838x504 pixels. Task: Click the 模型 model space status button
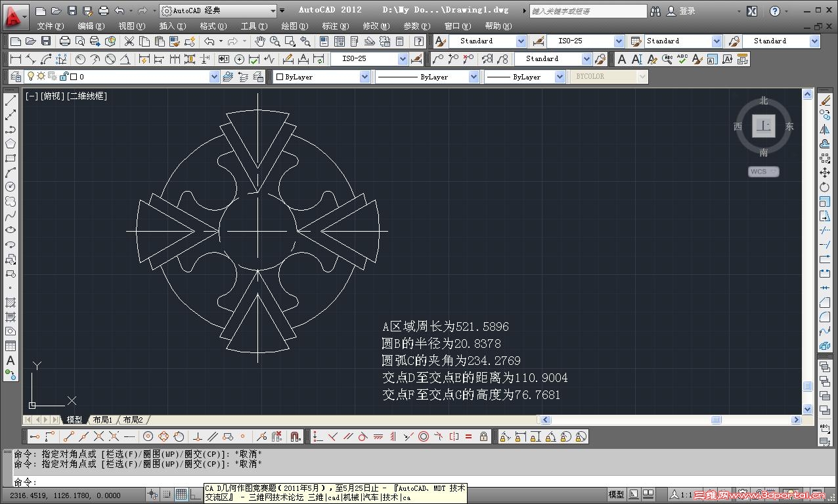(616, 494)
